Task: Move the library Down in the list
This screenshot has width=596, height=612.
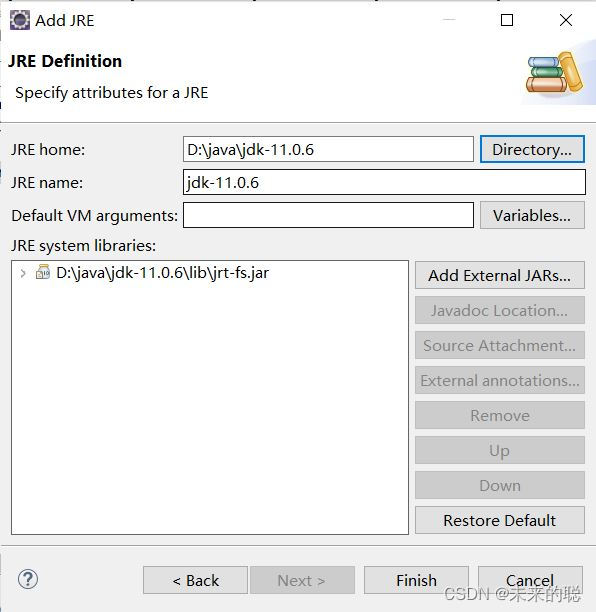Action: tap(500, 485)
